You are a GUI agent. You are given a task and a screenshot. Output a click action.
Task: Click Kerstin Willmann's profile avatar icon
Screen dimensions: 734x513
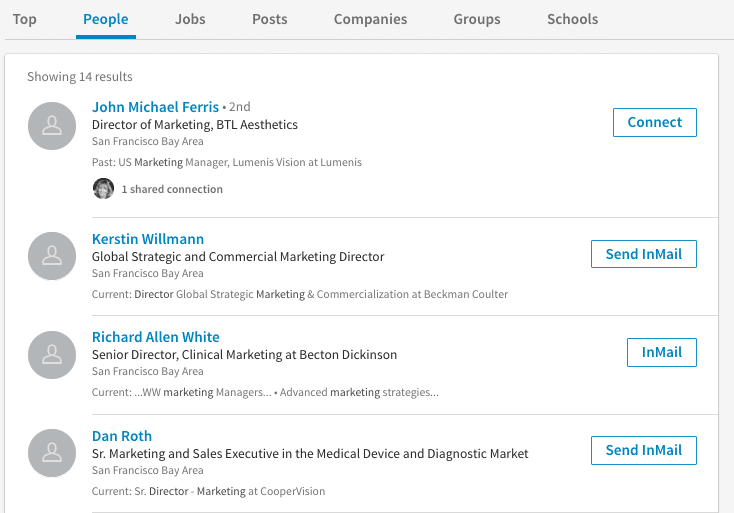52,256
